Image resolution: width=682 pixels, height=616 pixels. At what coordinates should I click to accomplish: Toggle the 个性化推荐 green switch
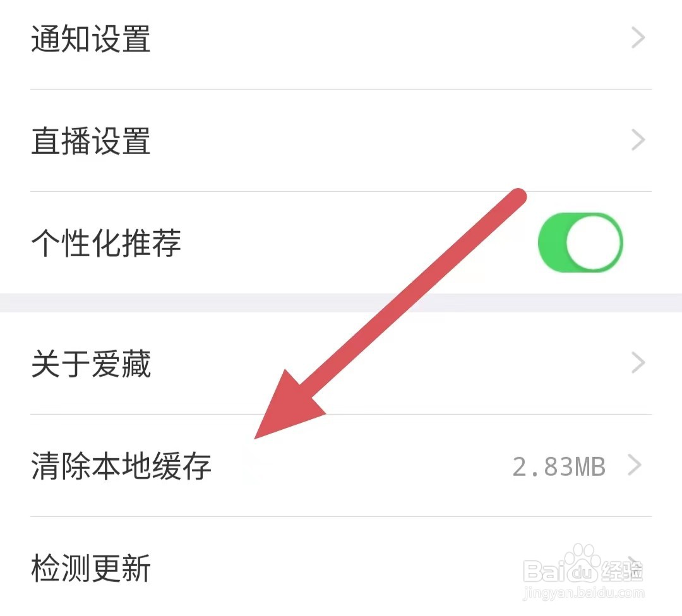pos(581,242)
